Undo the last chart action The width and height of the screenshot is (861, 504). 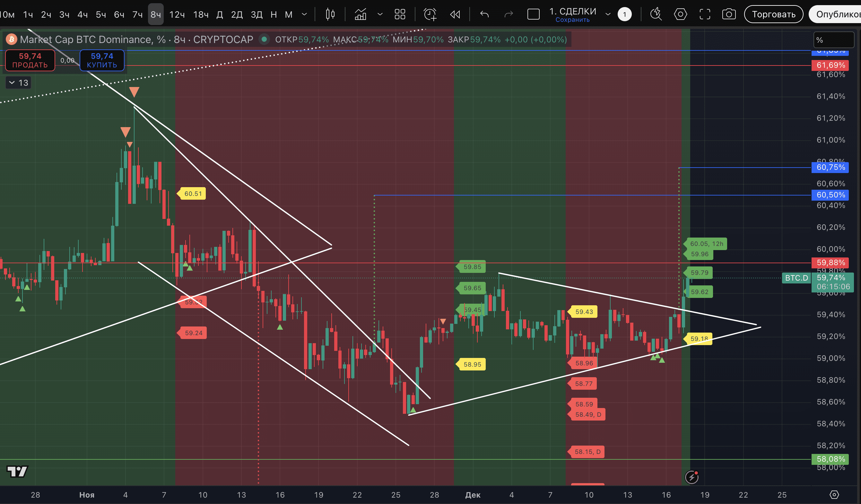click(484, 14)
